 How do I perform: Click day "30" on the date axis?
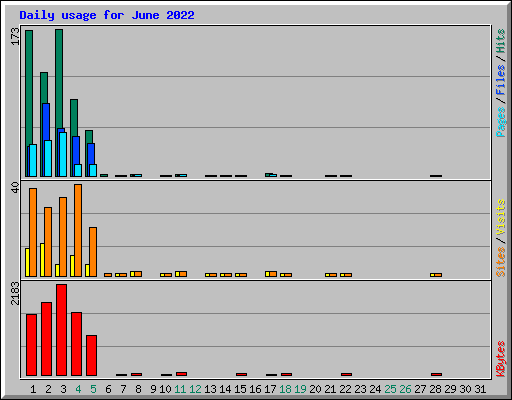tap(465, 389)
